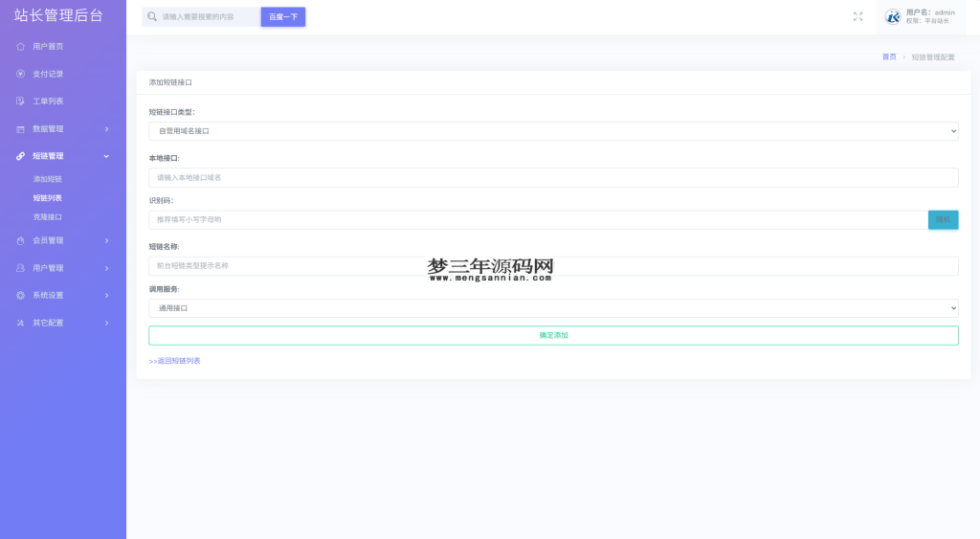Click the 短链管理配置 breadcrumb text
Image resolution: width=980 pixels, height=539 pixels.
932,56
